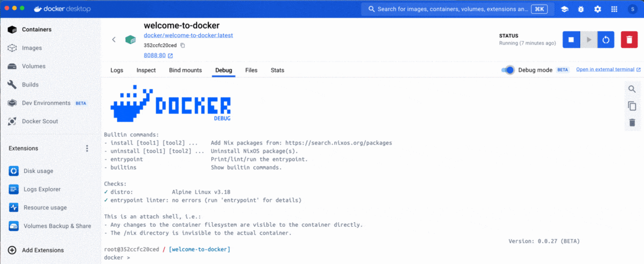This screenshot has width=644, height=264.
Task: Switch to the Inspect tab
Action: pyautogui.click(x=146, y=70)
